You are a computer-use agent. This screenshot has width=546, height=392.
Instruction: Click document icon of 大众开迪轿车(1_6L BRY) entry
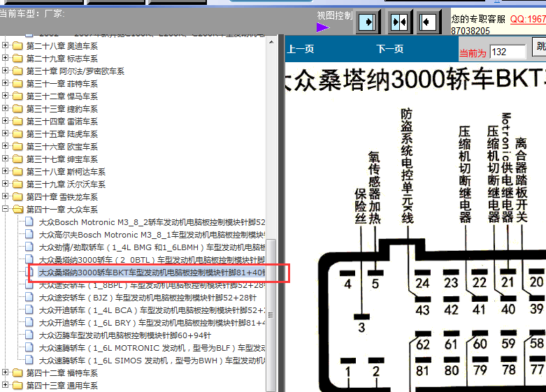tap(29, 322)
